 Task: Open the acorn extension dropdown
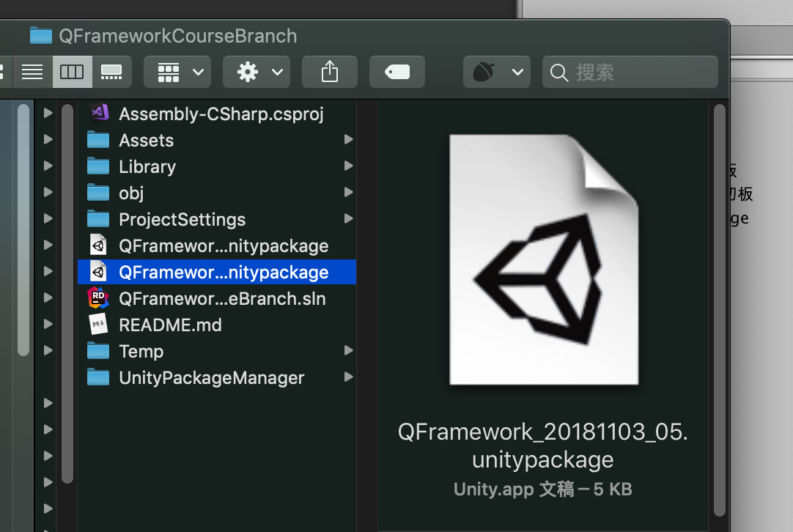click(496, 71)
